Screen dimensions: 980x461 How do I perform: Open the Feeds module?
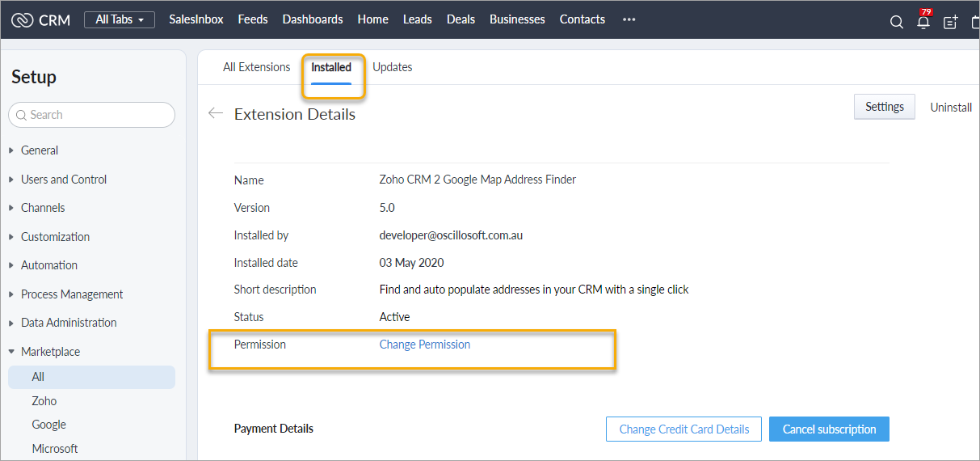coord(253,19)
